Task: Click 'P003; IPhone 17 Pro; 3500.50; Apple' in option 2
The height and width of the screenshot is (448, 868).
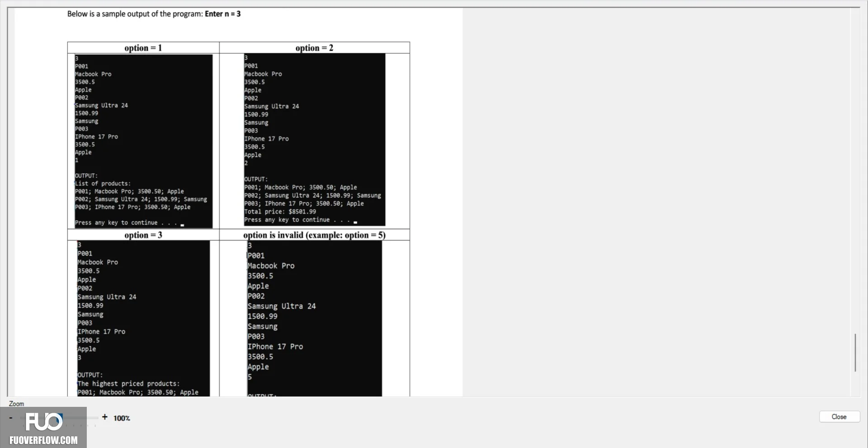Action: (x=304, y=203)
